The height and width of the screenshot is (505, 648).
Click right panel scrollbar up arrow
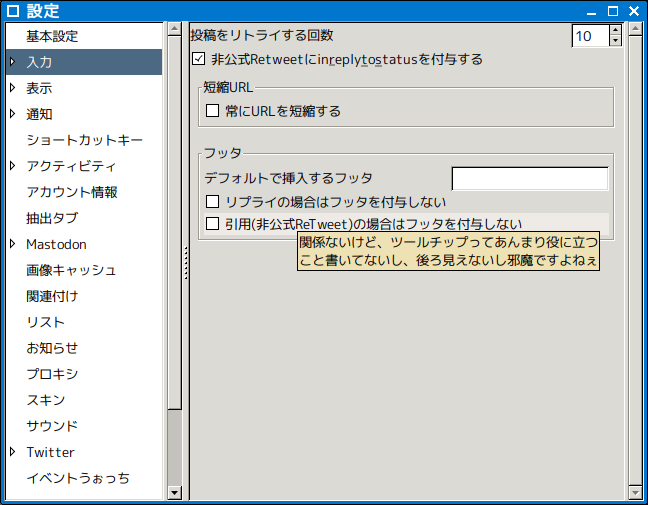click(632, 30)
